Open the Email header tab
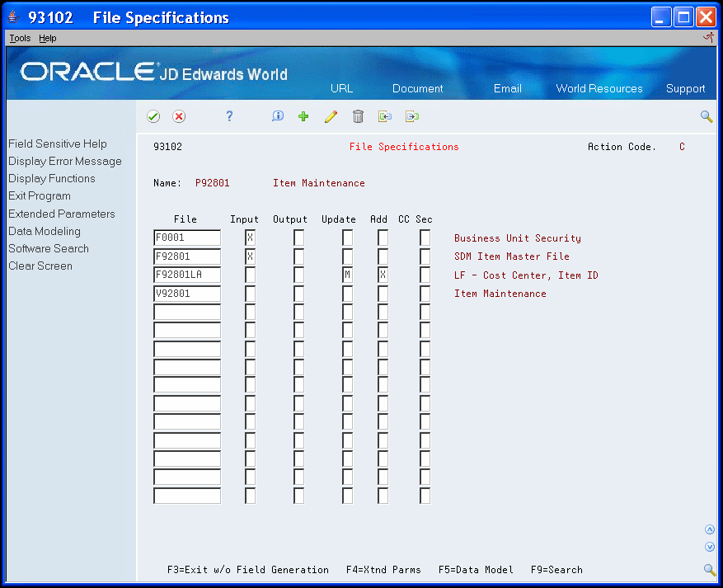 click(507, 88)
